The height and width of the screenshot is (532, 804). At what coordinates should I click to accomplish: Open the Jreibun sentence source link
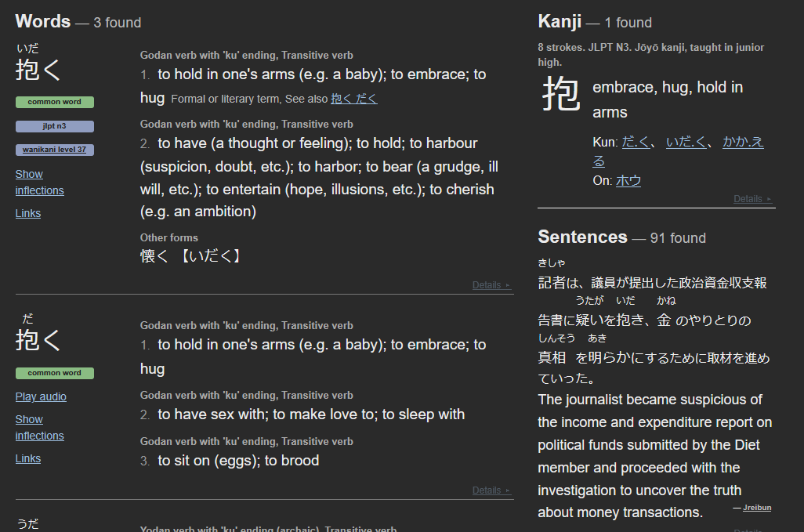click(x=757, y=508)
